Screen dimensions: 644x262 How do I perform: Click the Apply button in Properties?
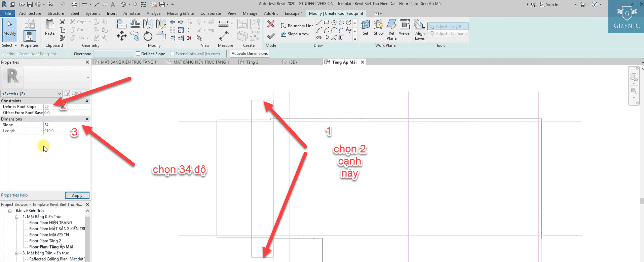[x=77, y=195]
